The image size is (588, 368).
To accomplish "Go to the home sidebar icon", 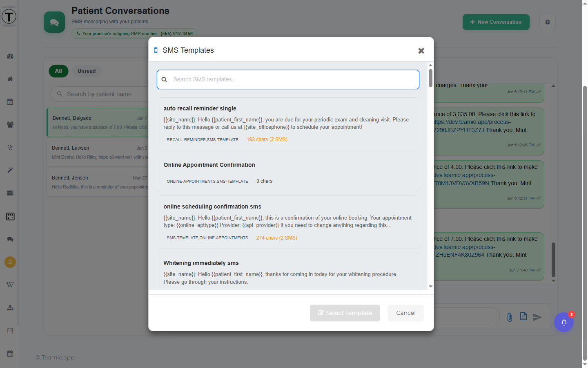I will pyautogui.click(x=10, y=79).
